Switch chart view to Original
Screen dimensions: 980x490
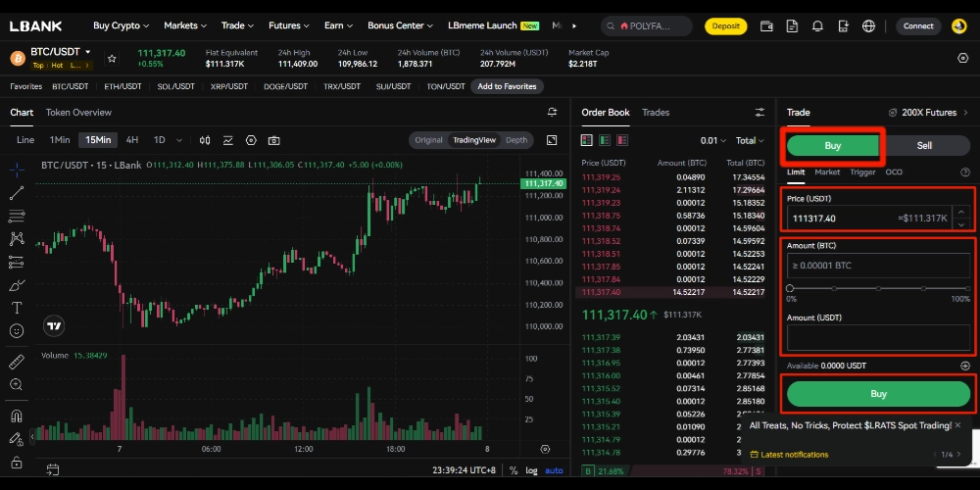point(428,140)
